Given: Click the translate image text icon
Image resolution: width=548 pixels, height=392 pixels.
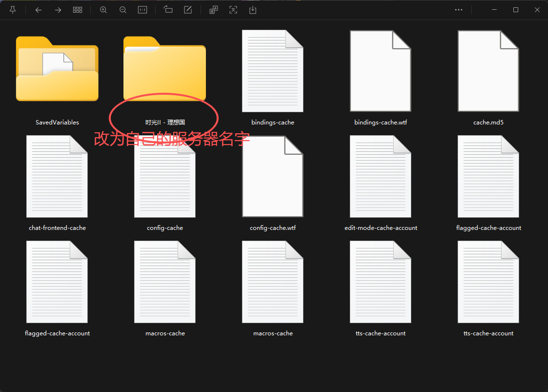Looking at the screenshot, I should (214, 10).
